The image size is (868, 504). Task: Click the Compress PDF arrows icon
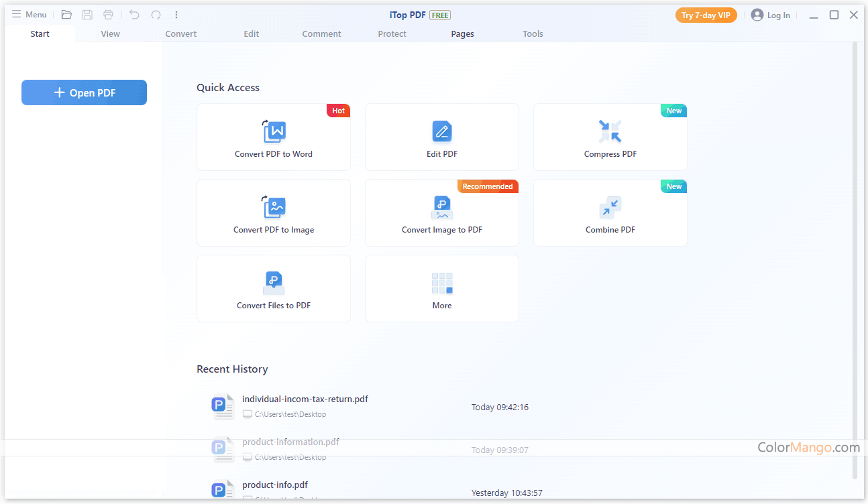(x=610, y=131)
